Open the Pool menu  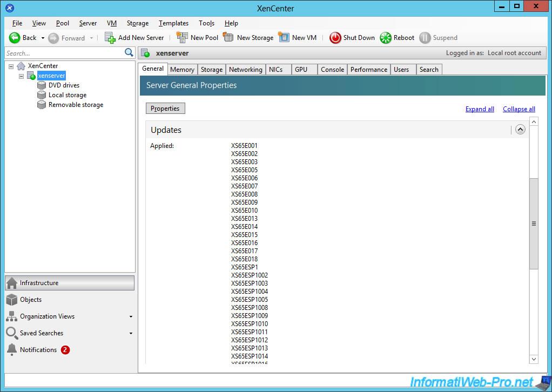coord(63,23)
